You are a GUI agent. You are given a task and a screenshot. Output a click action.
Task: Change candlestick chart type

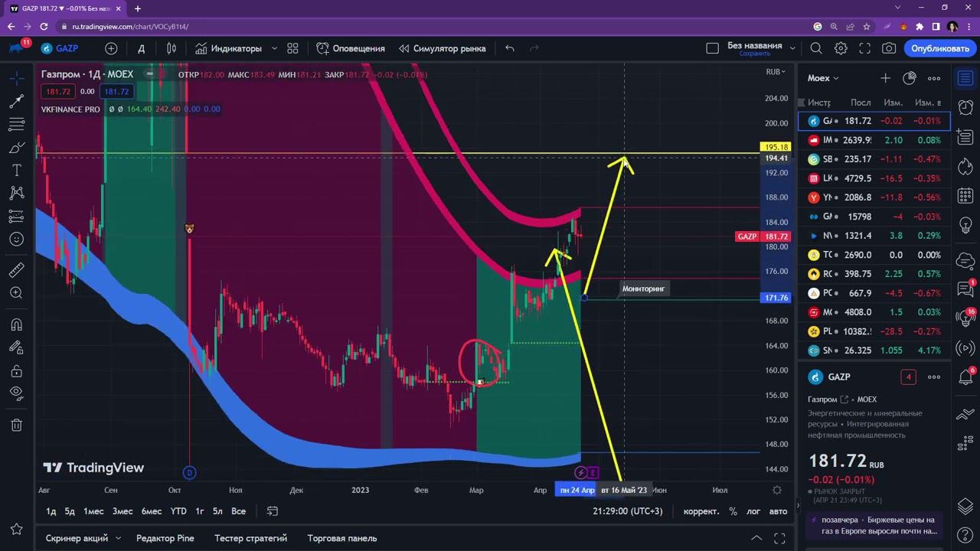[171, 48]
